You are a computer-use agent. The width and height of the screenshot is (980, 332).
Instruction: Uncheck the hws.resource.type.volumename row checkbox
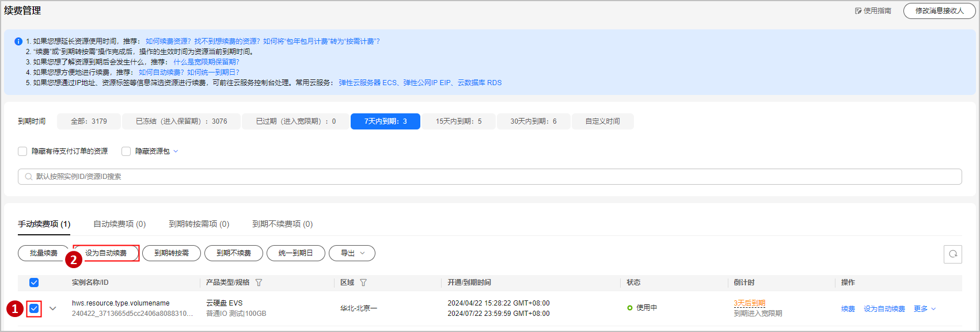(34, 308)
